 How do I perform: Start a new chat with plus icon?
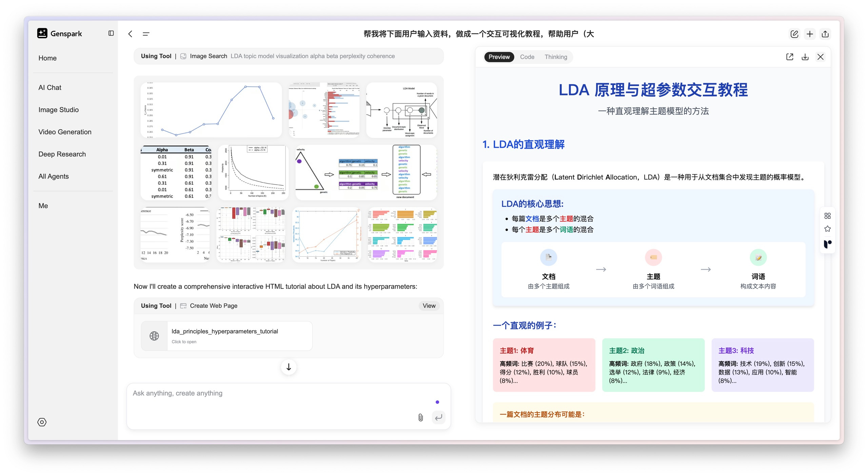(810, 34)
